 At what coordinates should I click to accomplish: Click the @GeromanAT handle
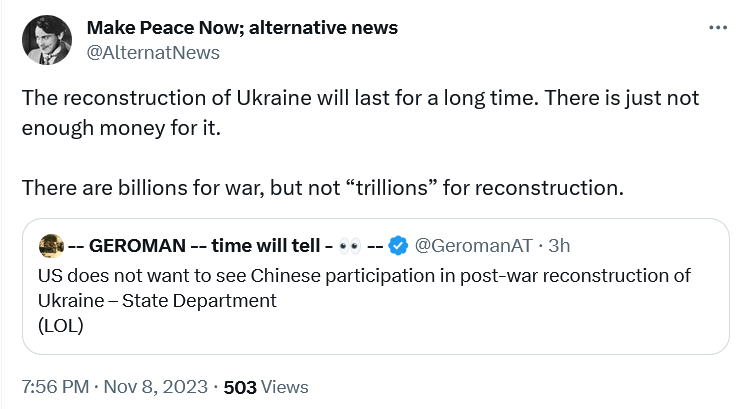click(x=472, y=245)
